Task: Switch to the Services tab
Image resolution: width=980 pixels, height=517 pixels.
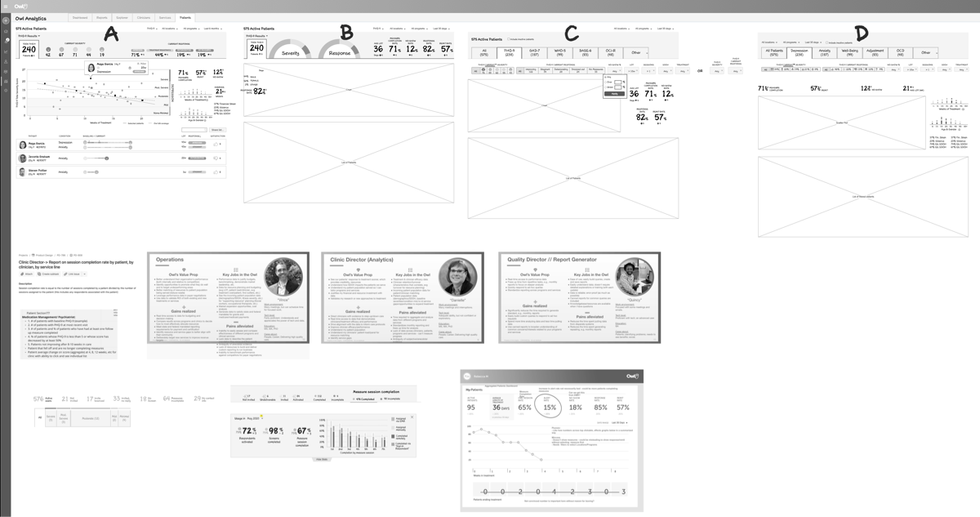Action: 165,17
